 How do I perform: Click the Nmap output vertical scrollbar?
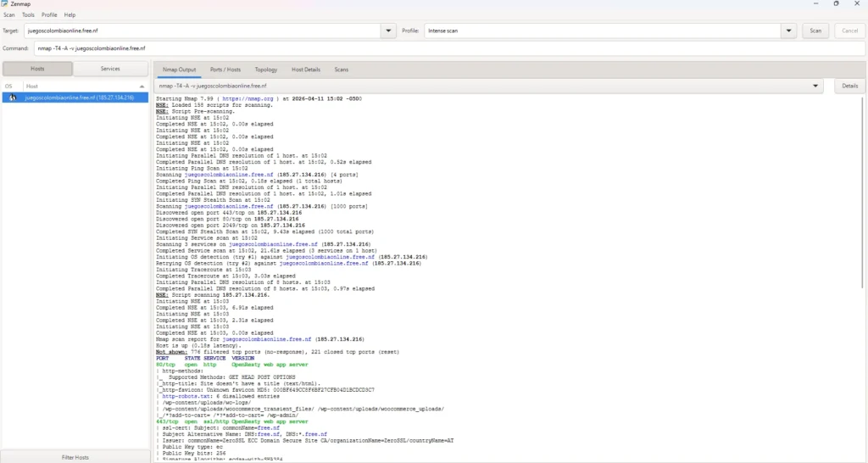[864, 192]
